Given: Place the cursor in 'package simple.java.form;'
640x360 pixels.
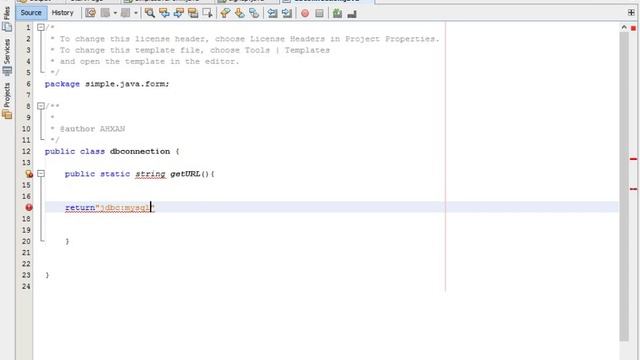Looking at the screenshot, I should tap(107, 84).
